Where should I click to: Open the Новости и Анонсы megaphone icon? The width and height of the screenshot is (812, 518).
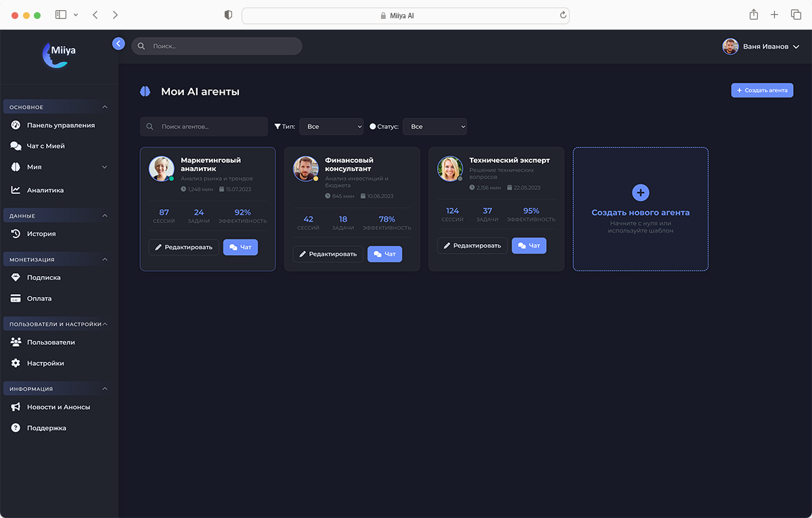15,407
